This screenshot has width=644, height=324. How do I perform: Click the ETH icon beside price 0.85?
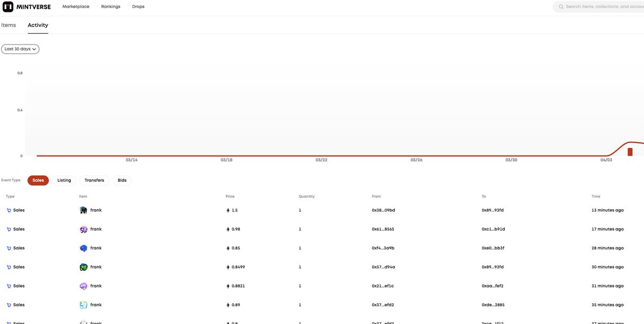click(228, 248)
